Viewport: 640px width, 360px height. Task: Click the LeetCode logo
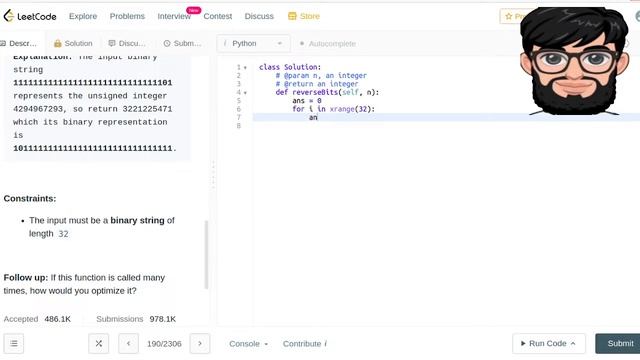[x=29, y=16]
